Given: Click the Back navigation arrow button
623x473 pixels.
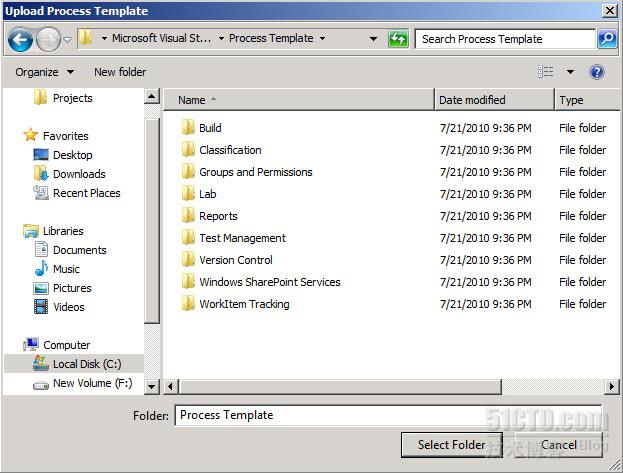Looking at the screenshot, I should coord(20,39).
